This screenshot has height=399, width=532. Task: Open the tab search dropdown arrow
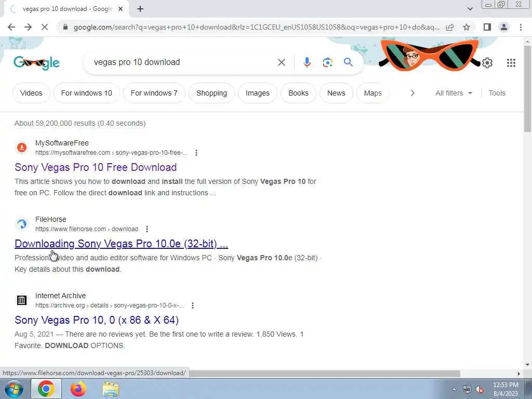coord(470,9)
